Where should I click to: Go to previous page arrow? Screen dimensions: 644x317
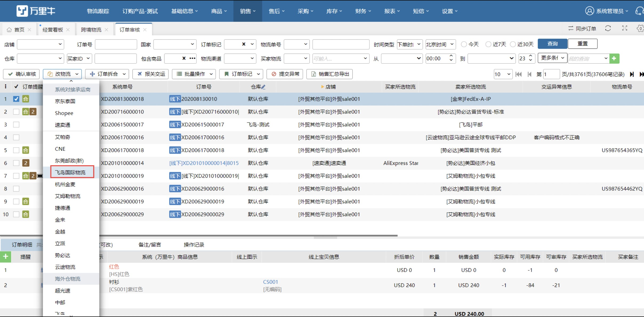[x=529, y=74]
